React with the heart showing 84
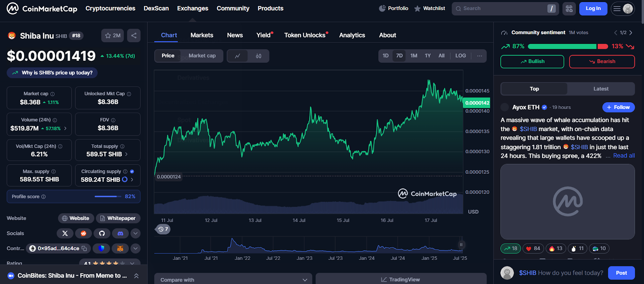Image resolution: width=644 pixels, height=284 pixels. [533, 249]
